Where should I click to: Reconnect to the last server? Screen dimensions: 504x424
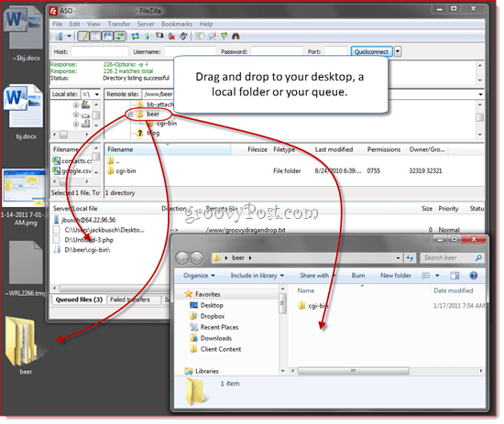click(x=183, y=37)
